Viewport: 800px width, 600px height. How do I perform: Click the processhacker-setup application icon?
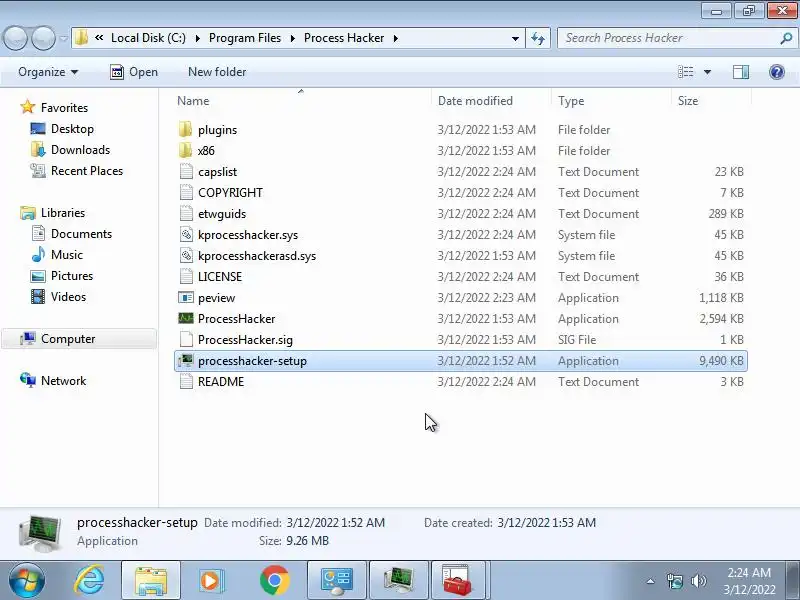coord(186,361)
